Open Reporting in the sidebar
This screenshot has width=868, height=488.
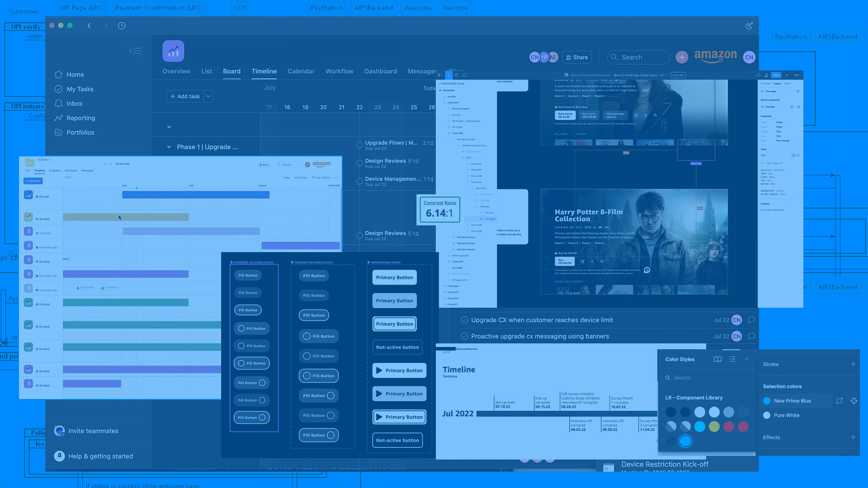click(75, 118)
